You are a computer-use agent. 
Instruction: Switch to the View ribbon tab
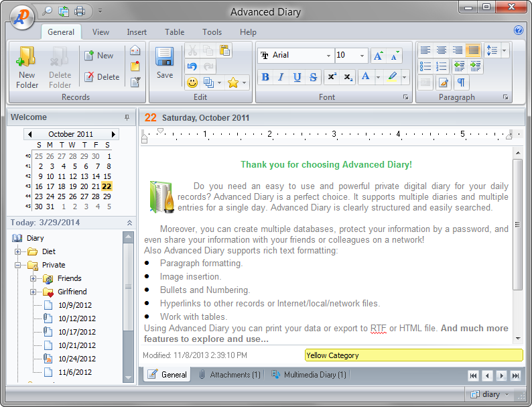pos(101,32)
